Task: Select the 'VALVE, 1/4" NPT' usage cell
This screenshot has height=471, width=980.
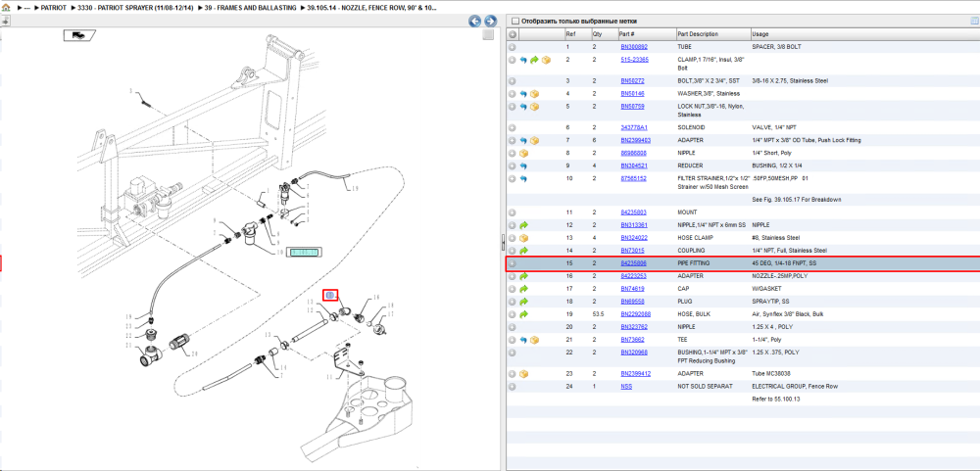Action: (773, 127)
